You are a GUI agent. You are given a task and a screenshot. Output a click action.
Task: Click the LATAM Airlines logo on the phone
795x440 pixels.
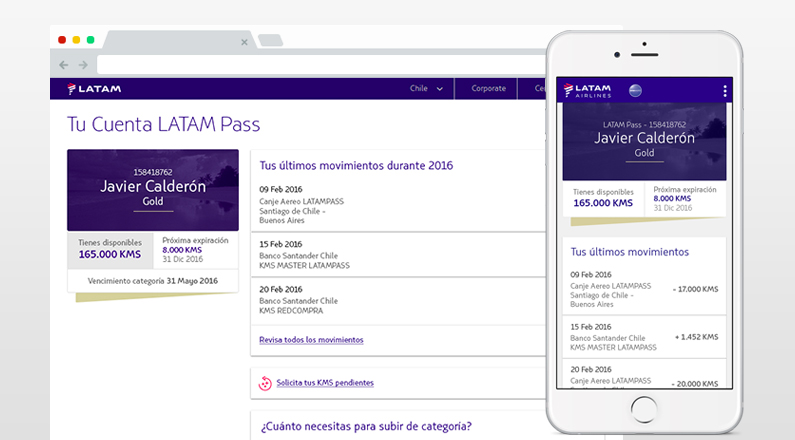coord(587,90)
